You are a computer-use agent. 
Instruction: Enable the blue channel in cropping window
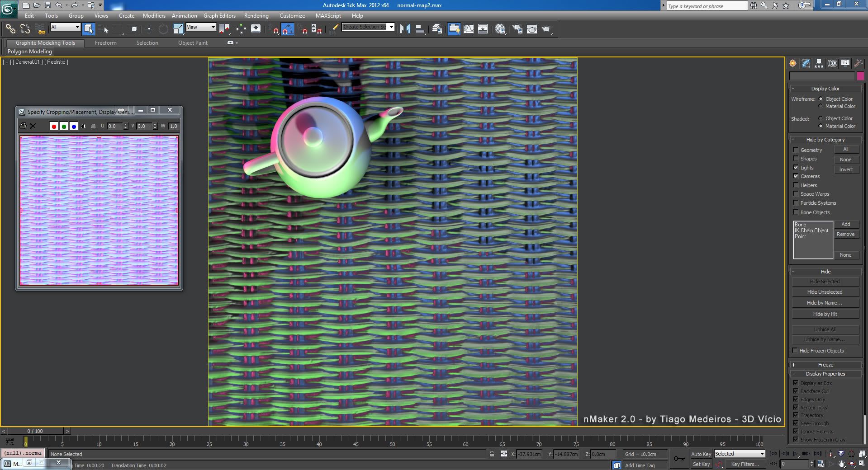coord(74,126)
